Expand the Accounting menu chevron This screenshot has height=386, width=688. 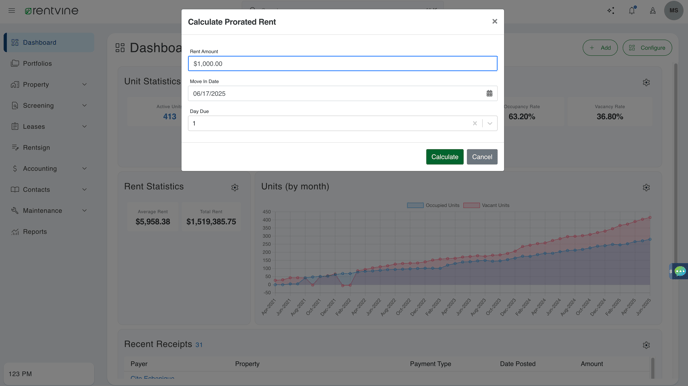click(x=84, y=168)
